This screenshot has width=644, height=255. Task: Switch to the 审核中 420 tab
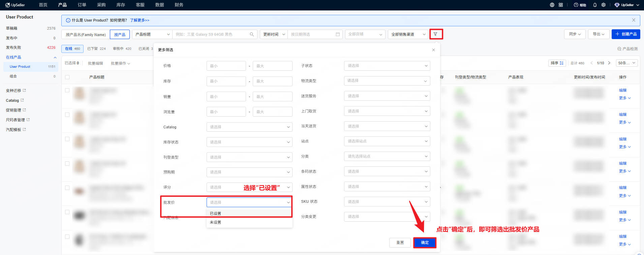(122, 49)
